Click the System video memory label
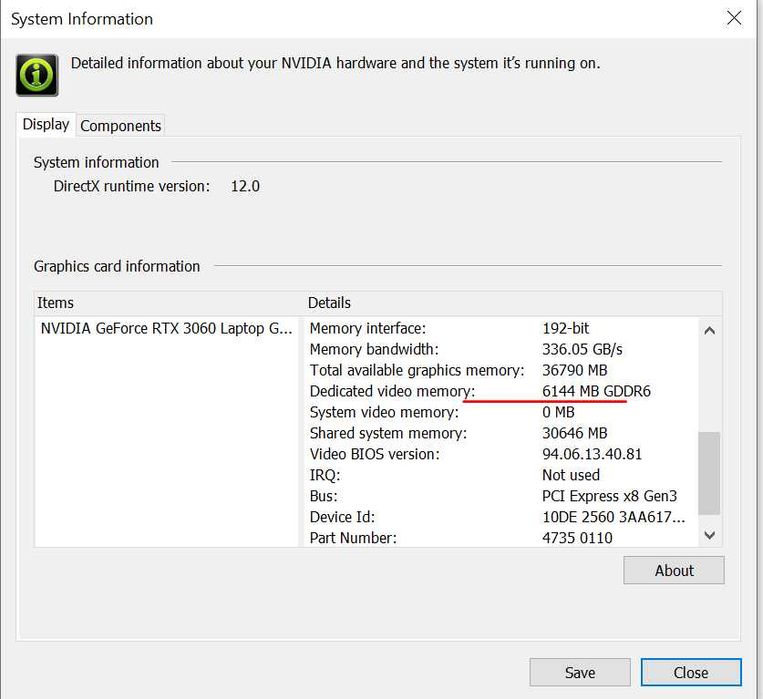This screenshot has width=763, height=699. [384, 412]
